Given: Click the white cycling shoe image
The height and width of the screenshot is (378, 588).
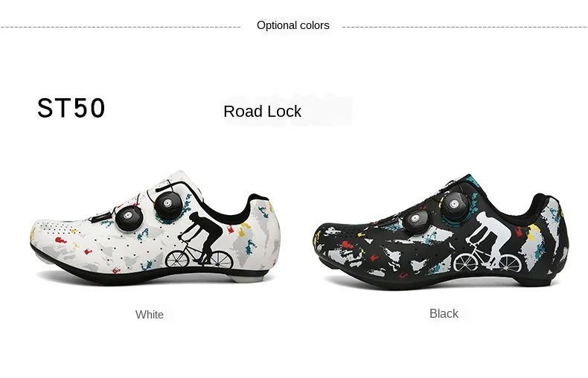Looking at the screenshot, I should click(156, 228).
